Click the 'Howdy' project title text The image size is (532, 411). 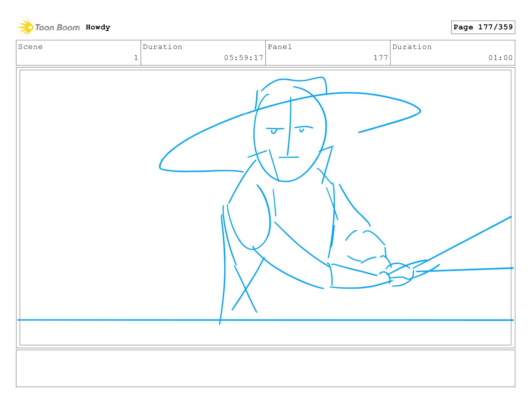click(x=98, y=27)
